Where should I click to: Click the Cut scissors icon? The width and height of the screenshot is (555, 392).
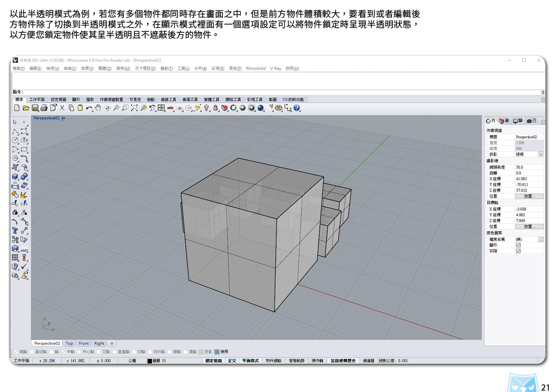(x=62, y=108)
